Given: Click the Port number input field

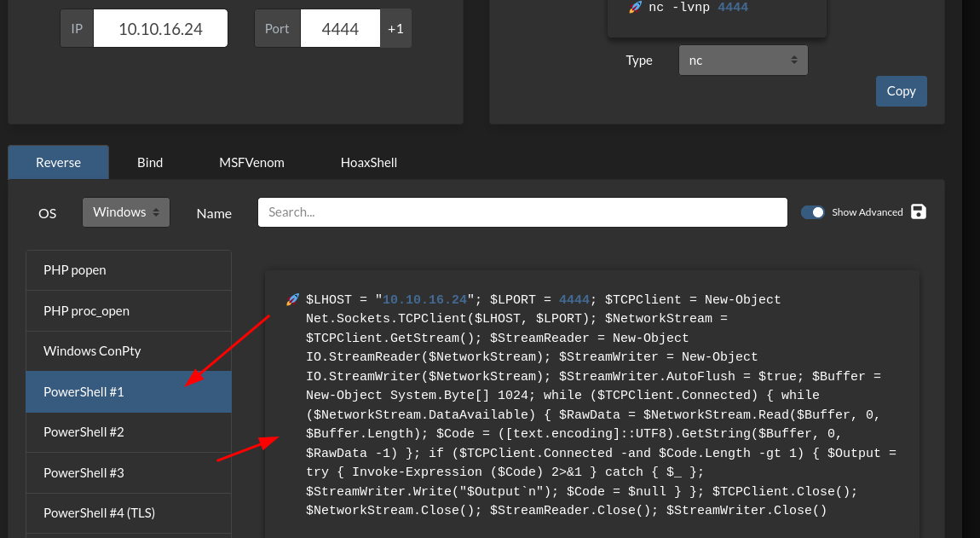Looking at the screenshot, I should tap(340, 29).
